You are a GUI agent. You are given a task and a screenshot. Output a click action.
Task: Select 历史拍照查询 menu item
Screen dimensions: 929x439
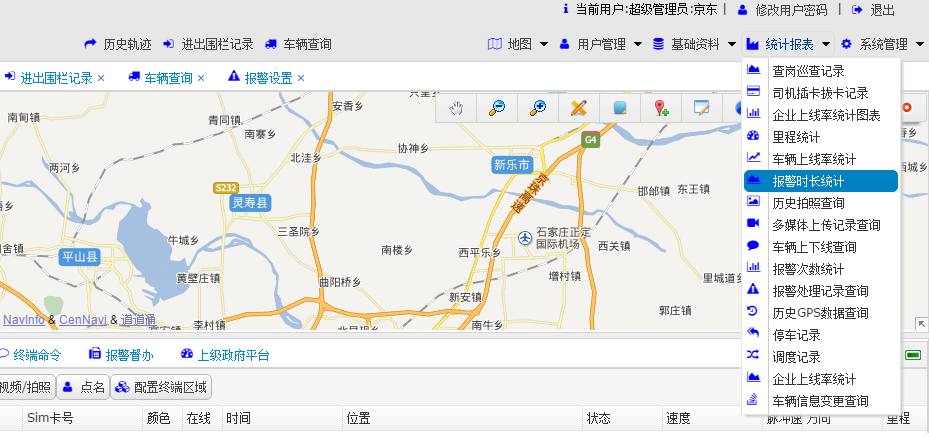coord(821,203)
